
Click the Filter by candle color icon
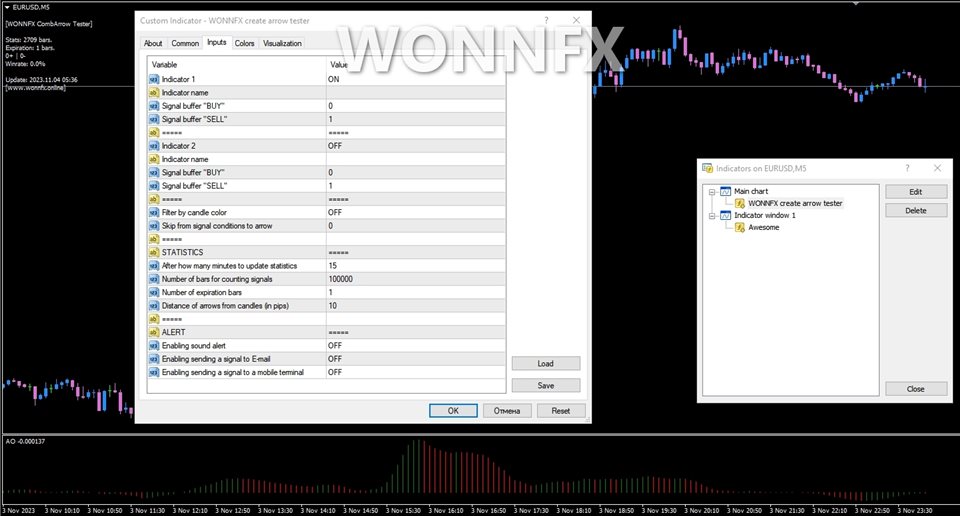154,212
